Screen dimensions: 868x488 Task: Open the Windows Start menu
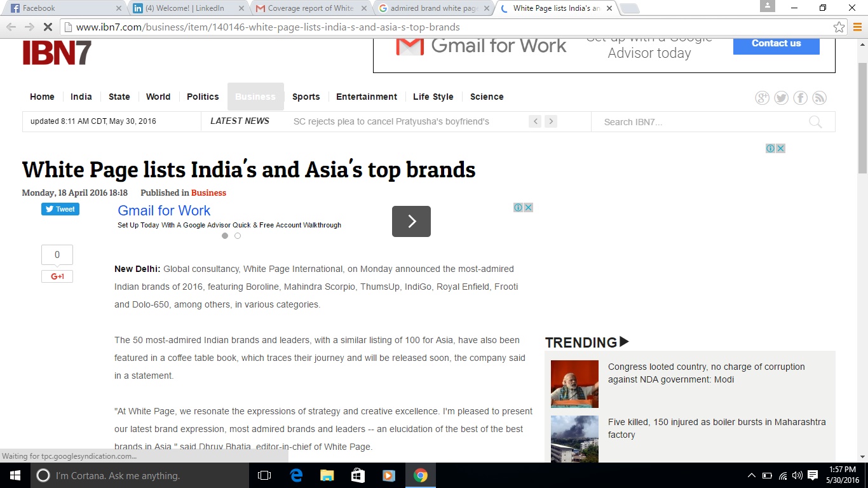tap(15, 475)
